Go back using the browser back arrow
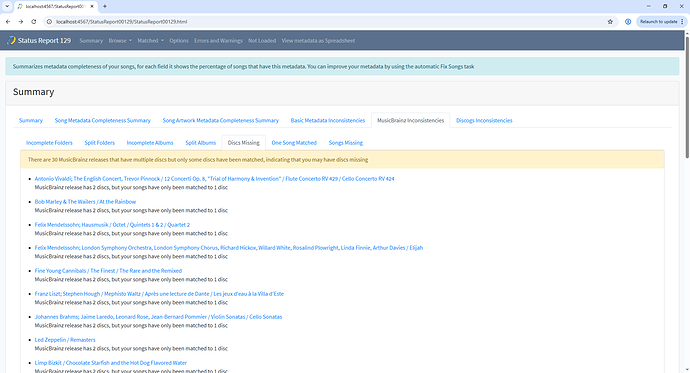The width and height of the screenshot is (690, 373). tap(8, 22)
